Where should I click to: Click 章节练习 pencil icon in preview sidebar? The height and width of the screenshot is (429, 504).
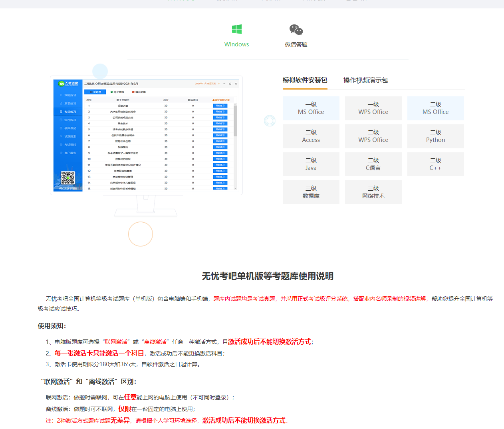61,104
